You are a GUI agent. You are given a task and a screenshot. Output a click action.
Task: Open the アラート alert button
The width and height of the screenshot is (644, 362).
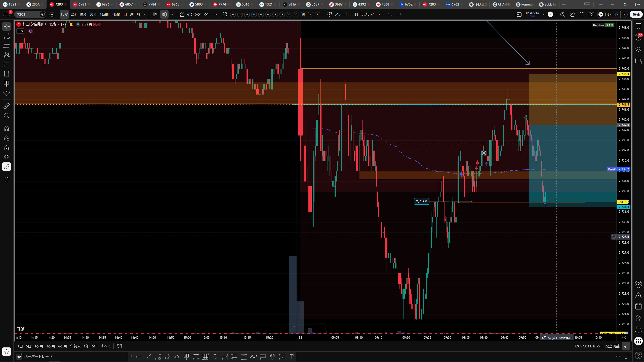pyautogui.click(x=338, y=14)
